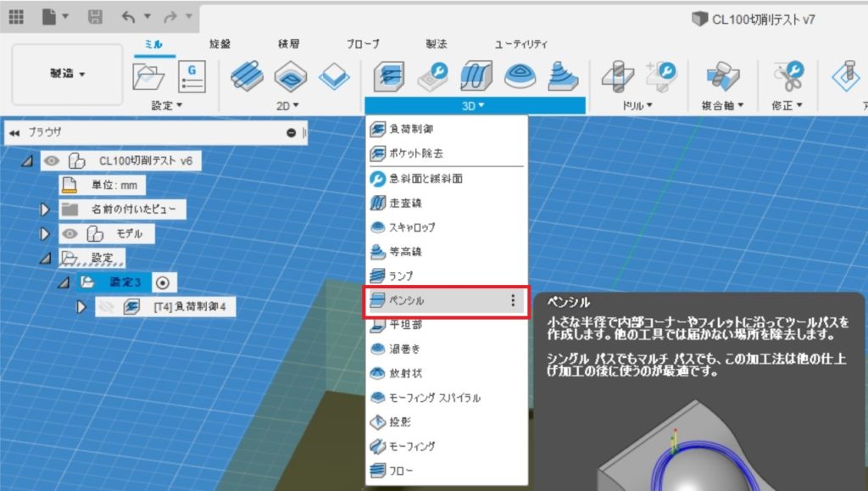868x491 pixels.
Task: Open the File menu document icon
Action: pyautogui.click(x=49, y=17)
